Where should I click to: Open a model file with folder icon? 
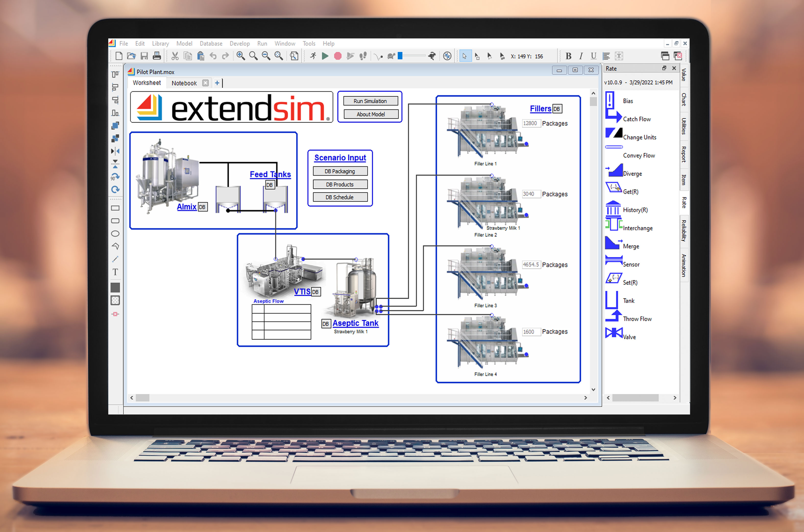click(x=131, y=56)
